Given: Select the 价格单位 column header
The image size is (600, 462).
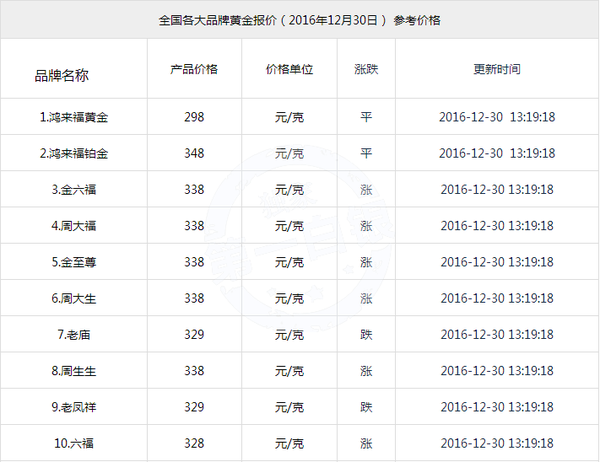Looking at the screenshot, I should (289, 69).
